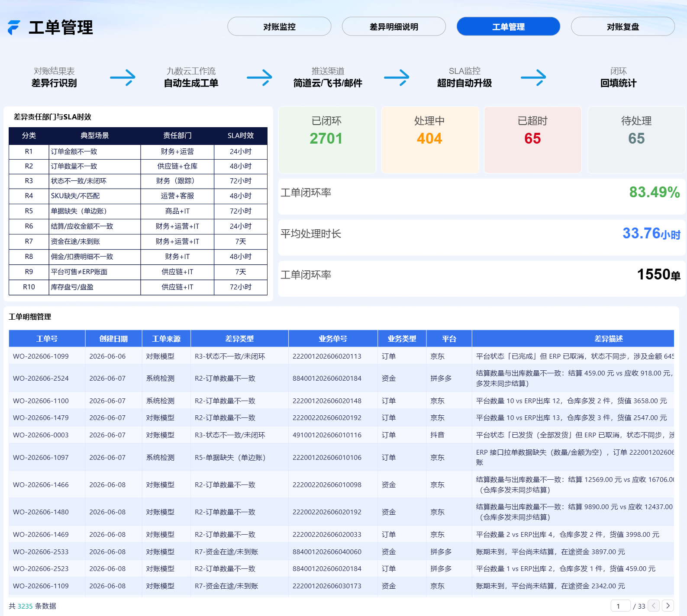Click the 创建日期 column header
This screenshot has width=687, height=616.
(x=113, y=339)
